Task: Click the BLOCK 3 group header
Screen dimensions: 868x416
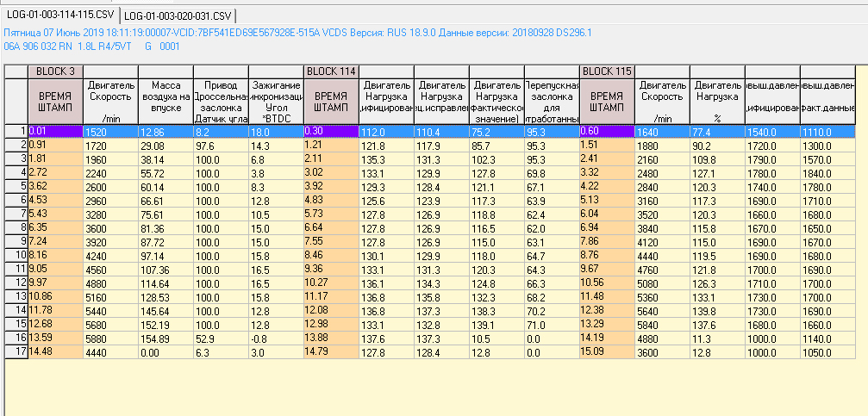Action: pyautogui.click(x=55, y=71)
